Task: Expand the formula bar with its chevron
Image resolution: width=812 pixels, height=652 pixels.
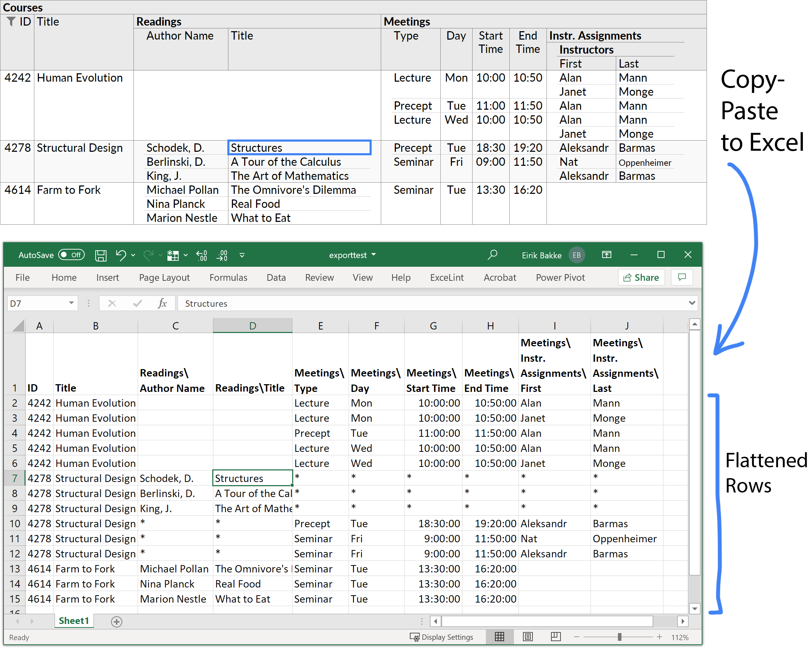Action: (x=691, y=303)
